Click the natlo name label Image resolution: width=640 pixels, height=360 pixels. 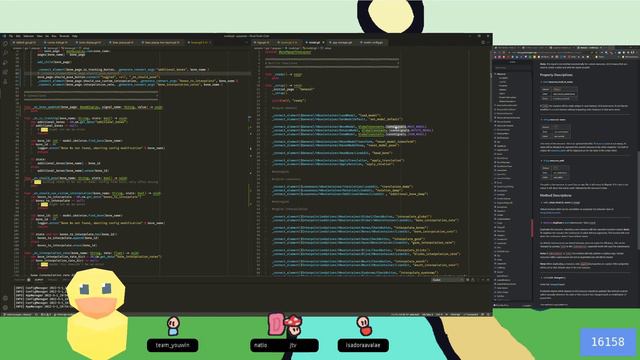[x=260, y=345]
